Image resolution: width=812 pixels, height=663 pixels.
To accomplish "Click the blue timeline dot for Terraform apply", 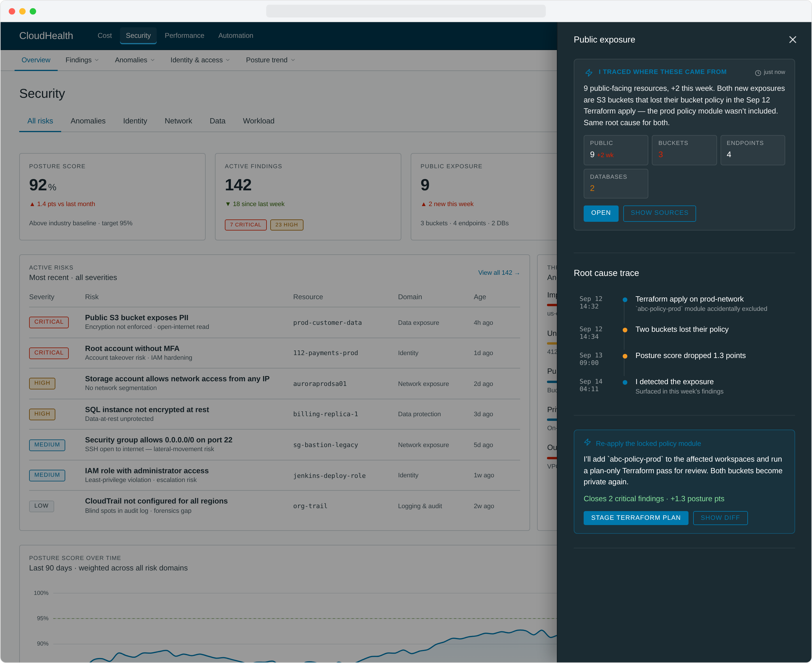I will coord(625,300).
